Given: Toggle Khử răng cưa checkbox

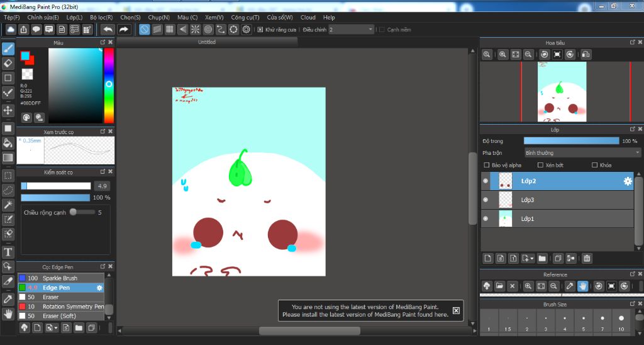Looking at the screenshot, I should 260,30.
